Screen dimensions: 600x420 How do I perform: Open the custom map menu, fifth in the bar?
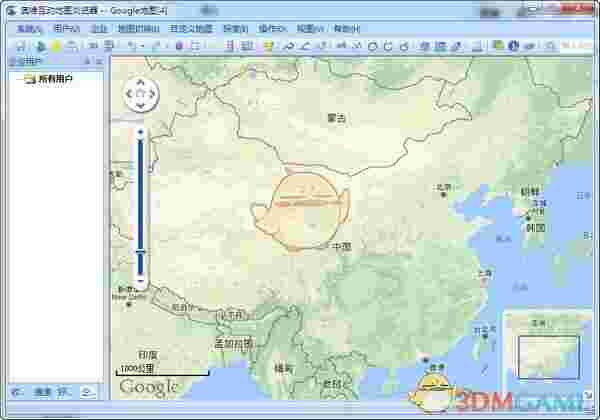coord(191,29)
